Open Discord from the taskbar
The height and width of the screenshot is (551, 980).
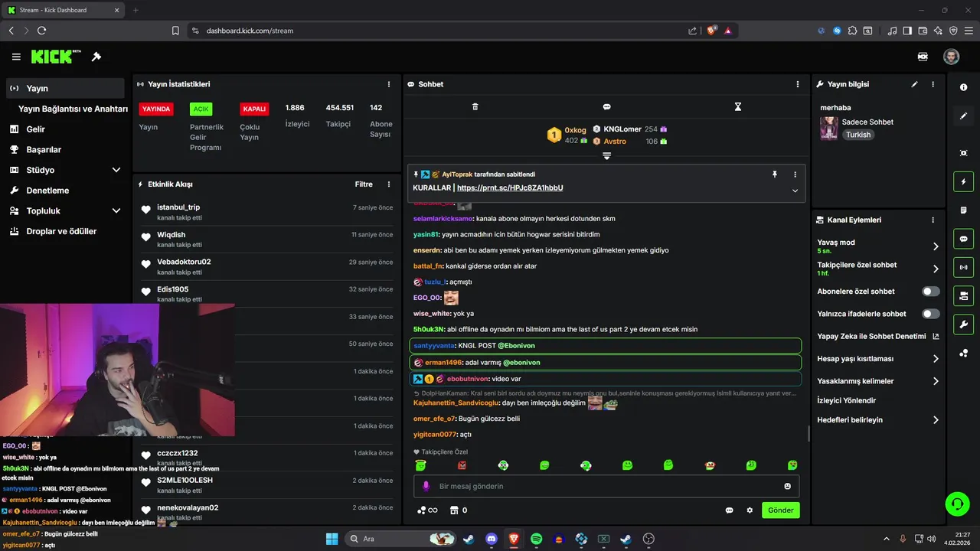pos(492,539)
